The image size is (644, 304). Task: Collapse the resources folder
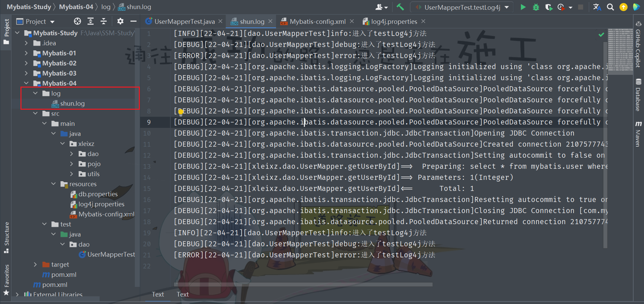[x=54, y=184]
